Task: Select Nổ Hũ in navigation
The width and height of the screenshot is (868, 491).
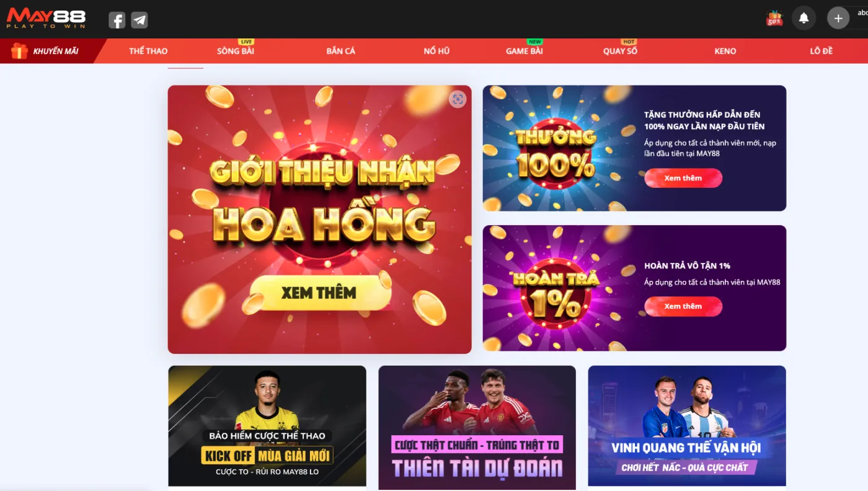Action: coord(436,51)
